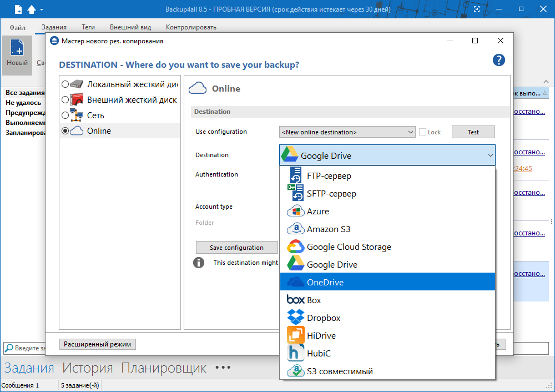
Task: Pick Dropbox from the list
Action: [x=387, y=317]
